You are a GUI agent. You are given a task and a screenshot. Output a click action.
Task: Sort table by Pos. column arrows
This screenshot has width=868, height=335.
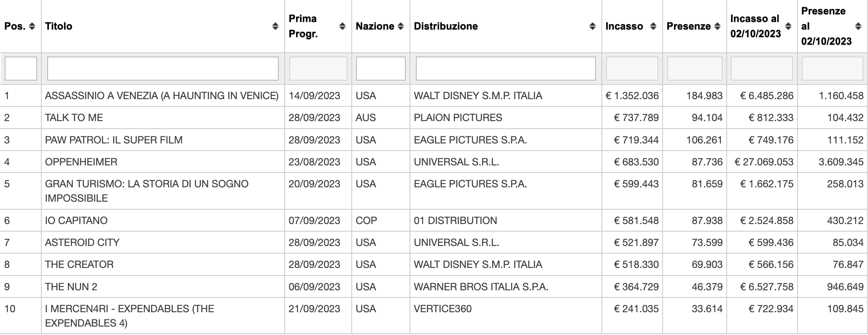point(32,26)
